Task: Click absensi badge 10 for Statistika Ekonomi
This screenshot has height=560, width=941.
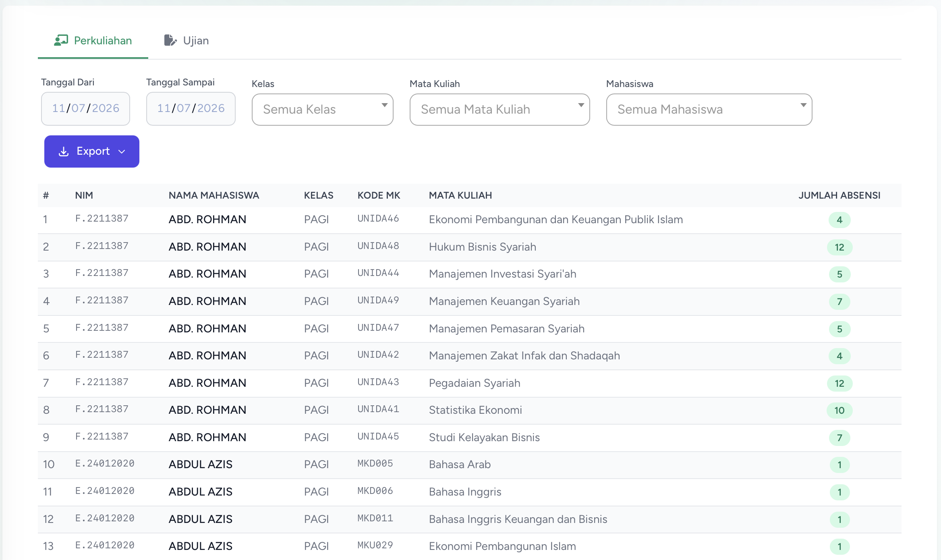Action: [839, 411]
